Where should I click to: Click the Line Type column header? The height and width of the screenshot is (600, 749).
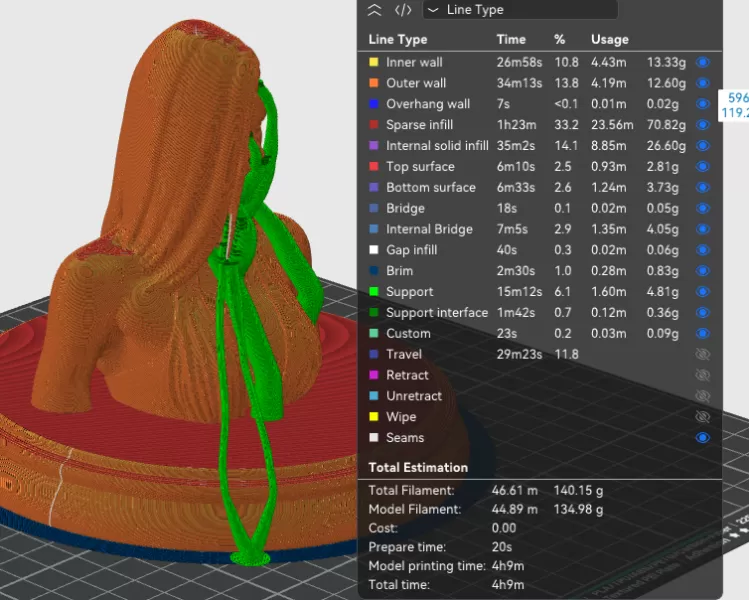coord(398,39)
